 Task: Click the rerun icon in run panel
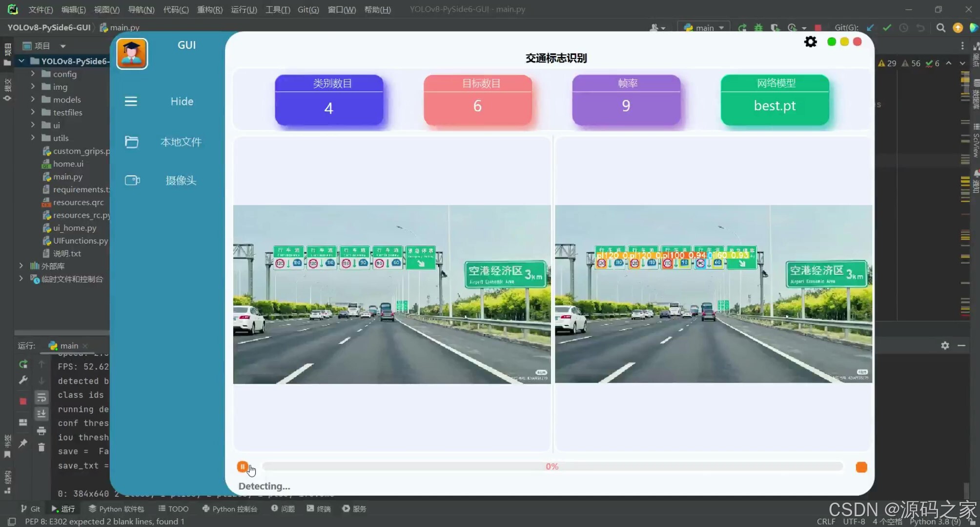[23, 365]
